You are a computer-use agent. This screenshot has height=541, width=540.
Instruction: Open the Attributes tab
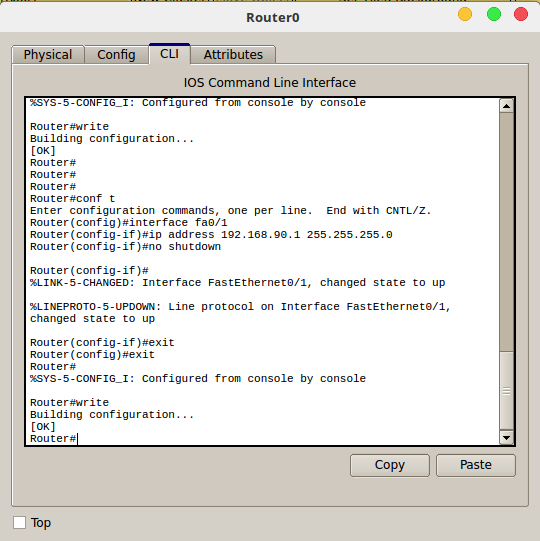click(x=233, y=55)
